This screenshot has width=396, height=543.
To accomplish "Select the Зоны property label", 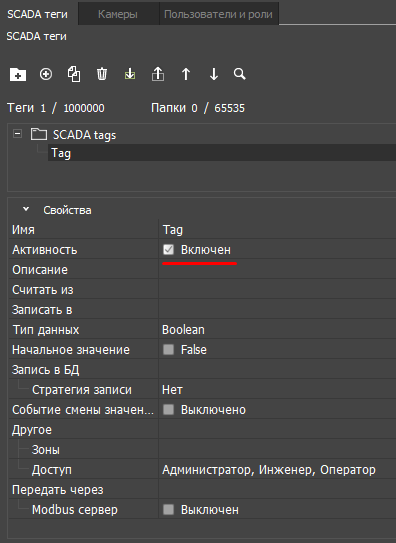I will [46, 449].
